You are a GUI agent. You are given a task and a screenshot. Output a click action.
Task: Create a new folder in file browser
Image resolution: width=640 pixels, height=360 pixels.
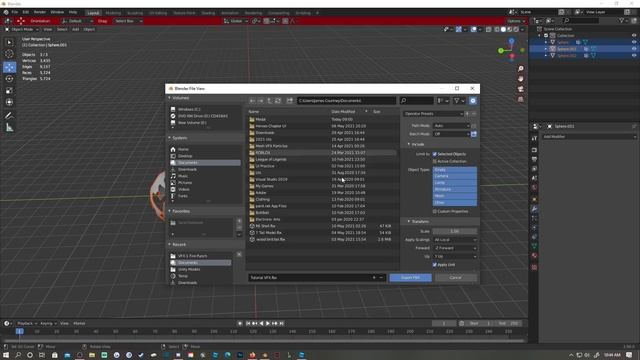[x=289, y=100]
